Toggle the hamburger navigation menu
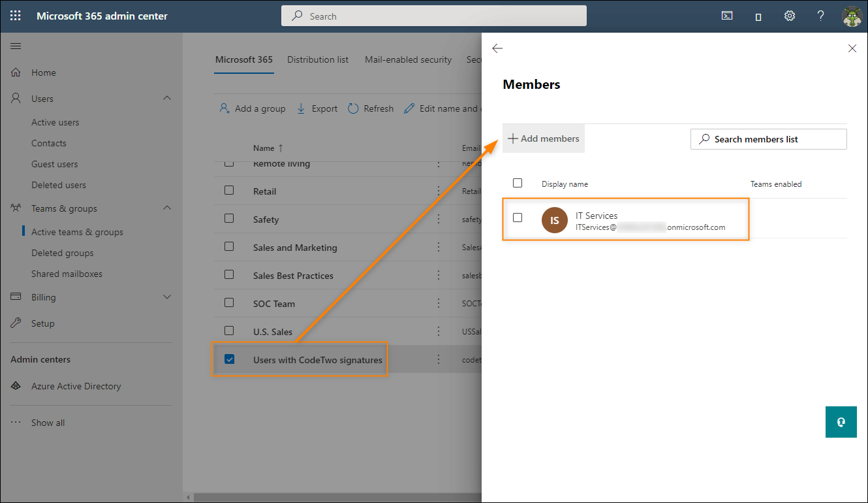This screenshot has height=503, width=868. [16, 46]
